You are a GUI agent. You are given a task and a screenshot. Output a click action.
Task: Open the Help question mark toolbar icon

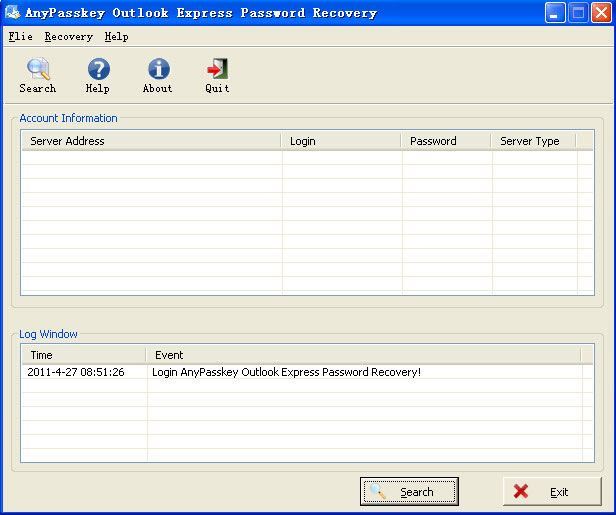click(99, 69)
